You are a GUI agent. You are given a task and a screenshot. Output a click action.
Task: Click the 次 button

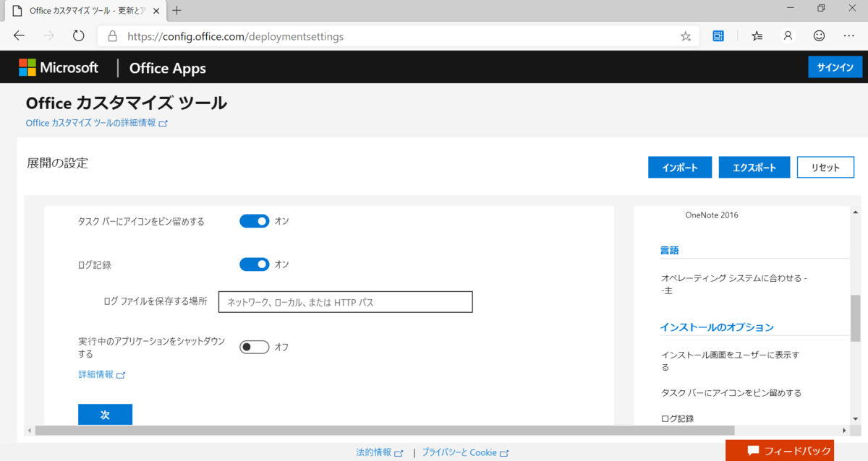click(x=105, y=415)
